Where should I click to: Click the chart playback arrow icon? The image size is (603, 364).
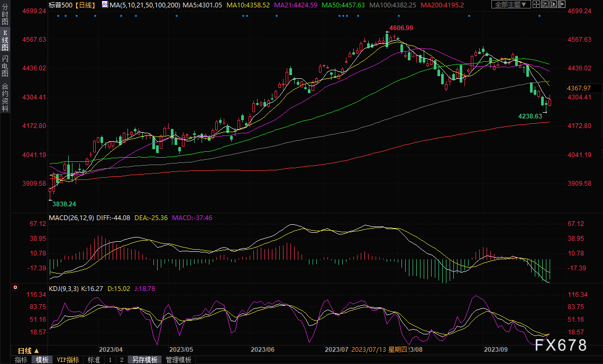click(553, 4)
